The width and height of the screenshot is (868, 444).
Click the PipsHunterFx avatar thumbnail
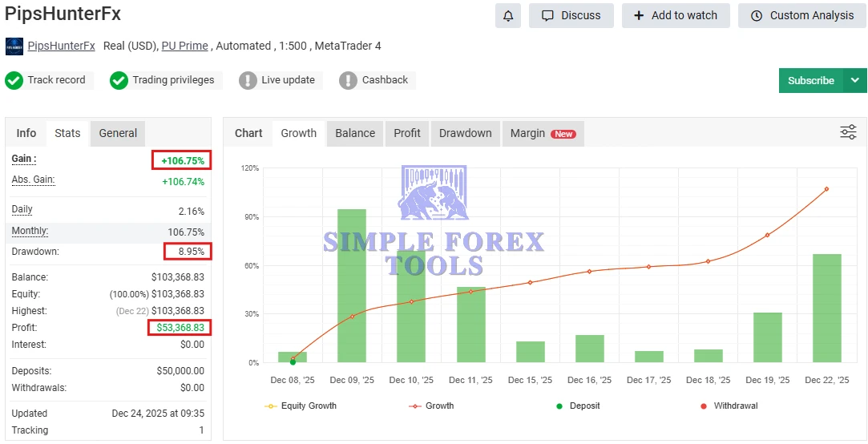click(14, 46)
